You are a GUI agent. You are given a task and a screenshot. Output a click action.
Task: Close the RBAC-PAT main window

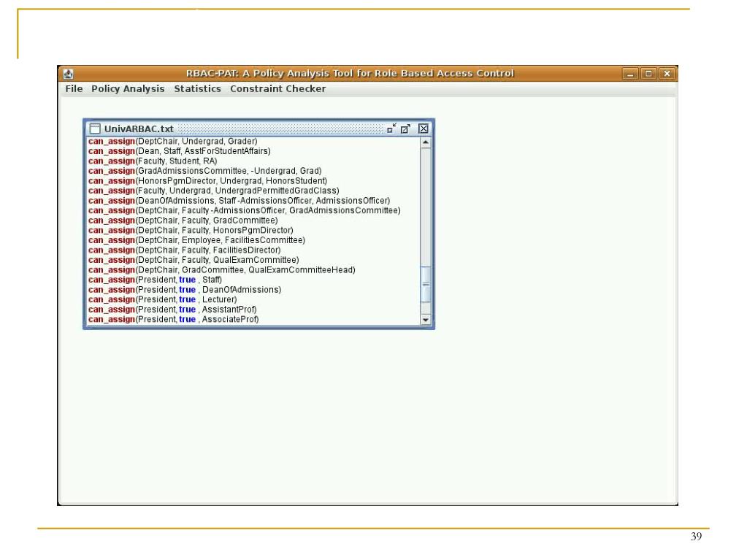[x=667, y=74]
